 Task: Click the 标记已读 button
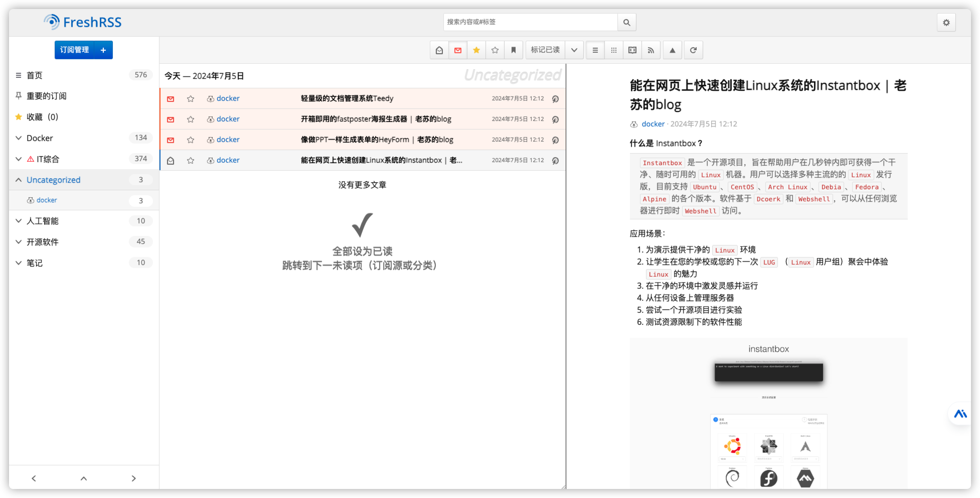[x=545, y=50]
